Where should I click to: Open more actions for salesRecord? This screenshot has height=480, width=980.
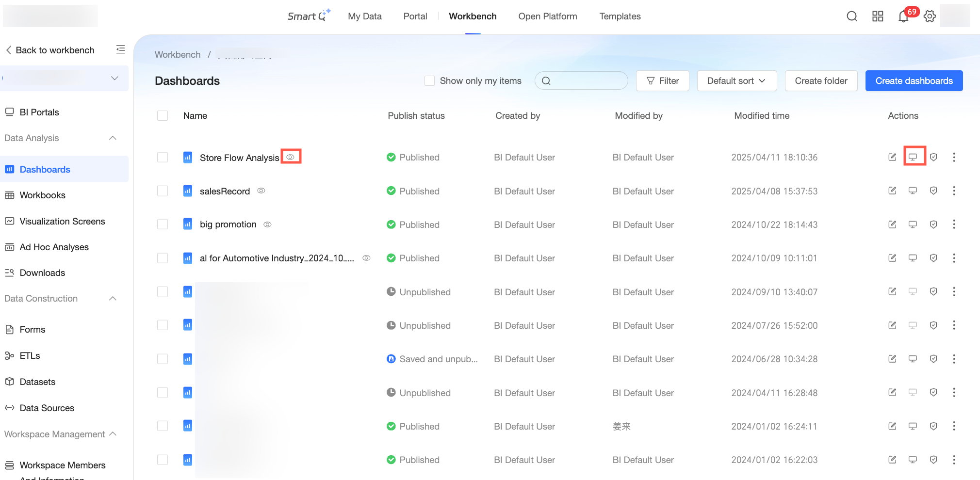[954, 191]
